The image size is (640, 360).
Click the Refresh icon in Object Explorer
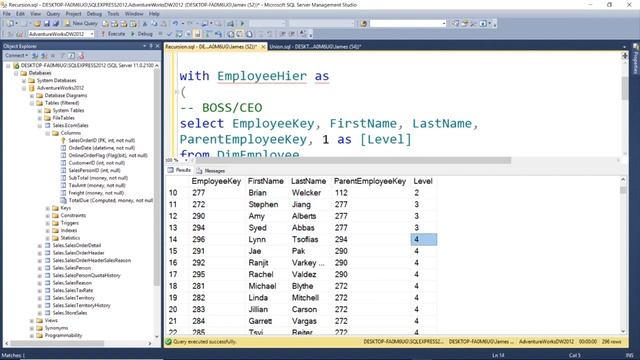pos(72,56)
